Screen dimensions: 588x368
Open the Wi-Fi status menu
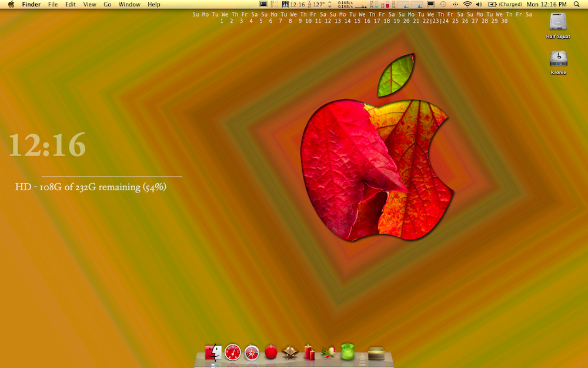click(467, 4)
